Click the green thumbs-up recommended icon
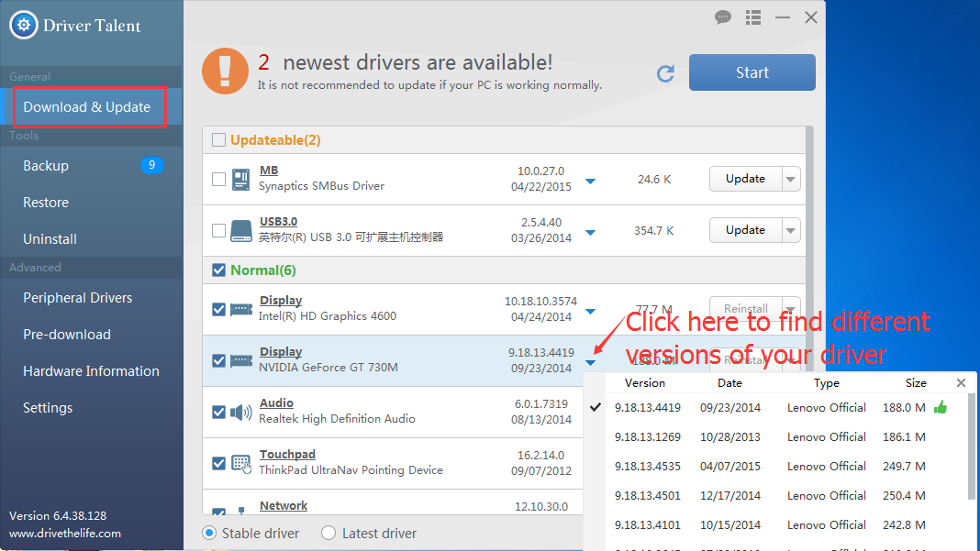The height and width of the screenshot is (551, 980). 940,407
